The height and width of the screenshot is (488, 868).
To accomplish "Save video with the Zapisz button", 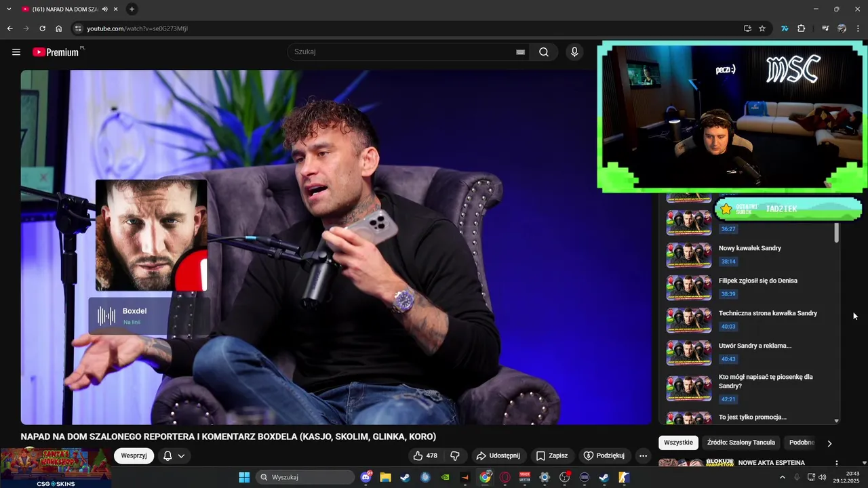I will tap(552, 455).
